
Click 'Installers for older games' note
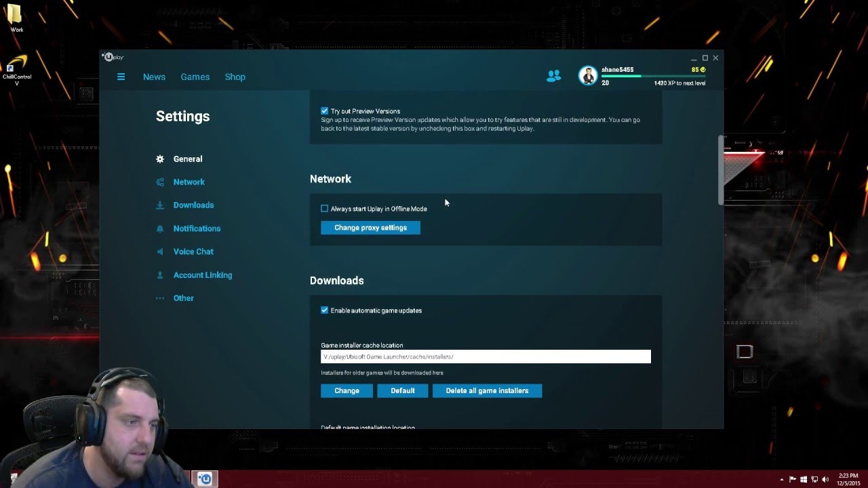(x=382, y=373)
